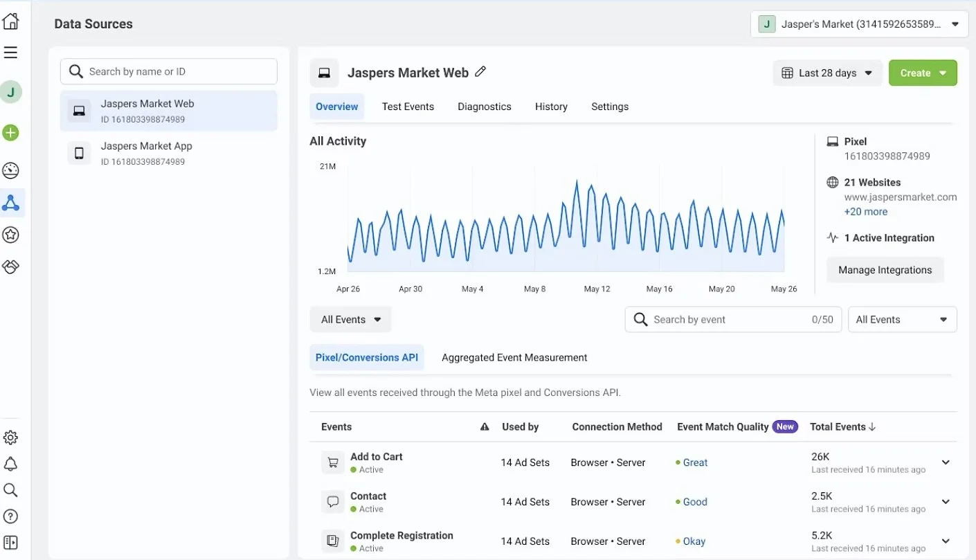Click the Event Match Quality column header
The image size is (976, 560).
723,427
